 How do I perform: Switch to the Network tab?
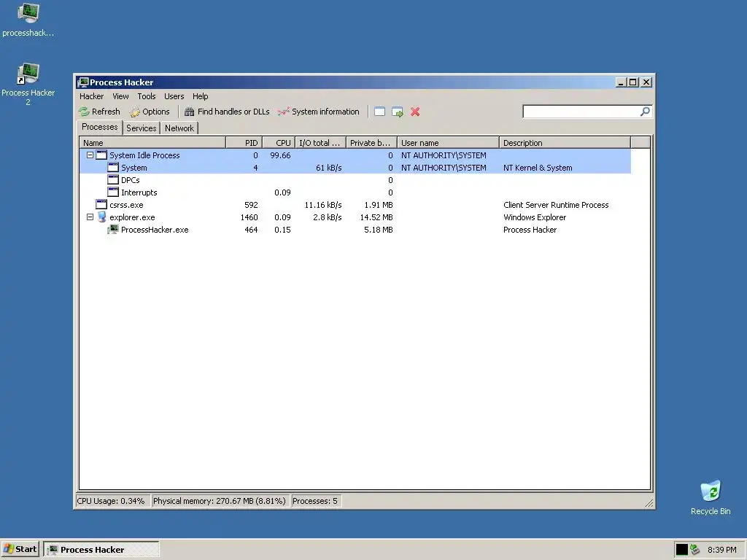(179, 128)
